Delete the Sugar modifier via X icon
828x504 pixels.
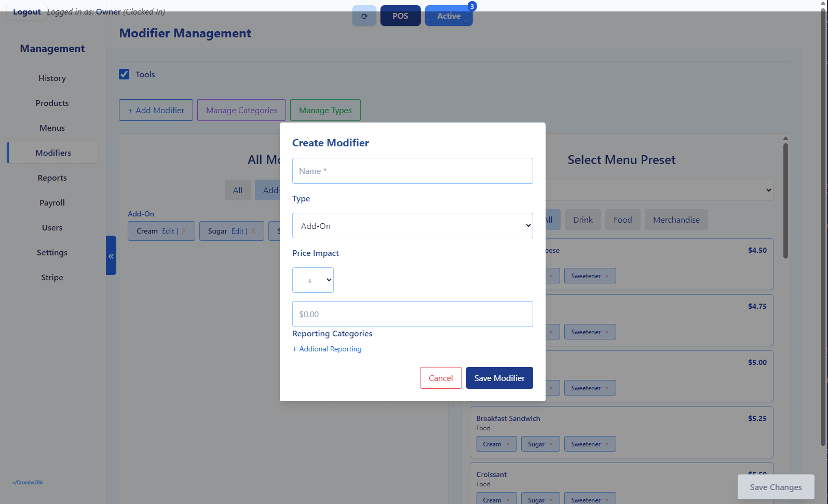[x=253, y=231]
